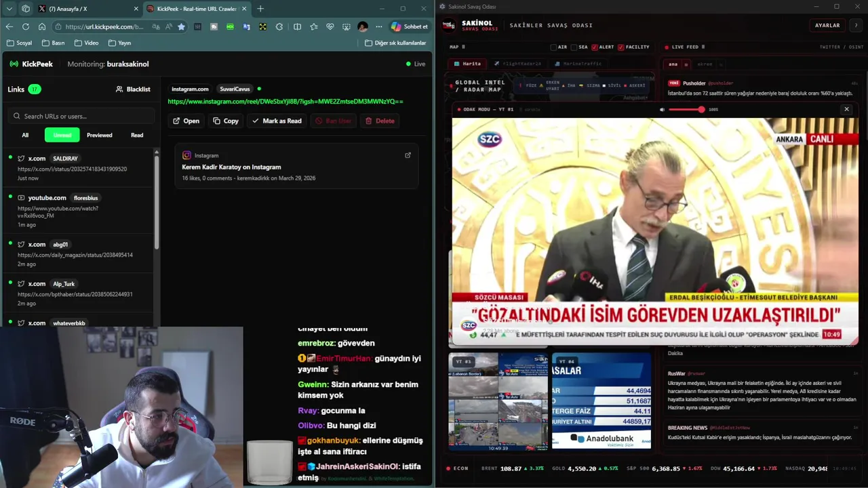Select the Alp_Turk x.com link entry
The height and width of the screenshot is (488, 868).
[78, 293]
